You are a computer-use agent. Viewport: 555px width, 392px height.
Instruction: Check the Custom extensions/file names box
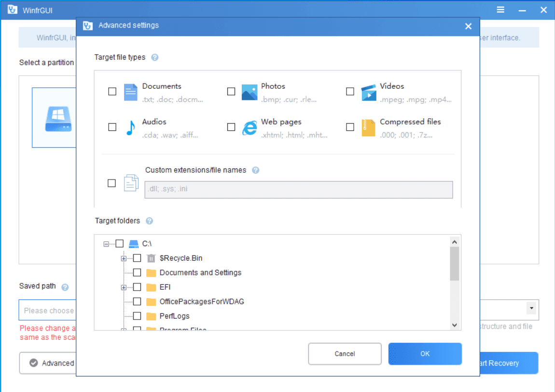pos(111,183)
